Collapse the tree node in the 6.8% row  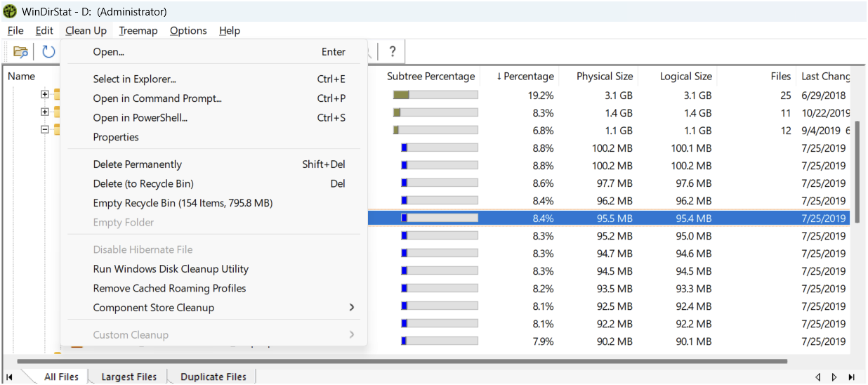(x=45, y=129)
